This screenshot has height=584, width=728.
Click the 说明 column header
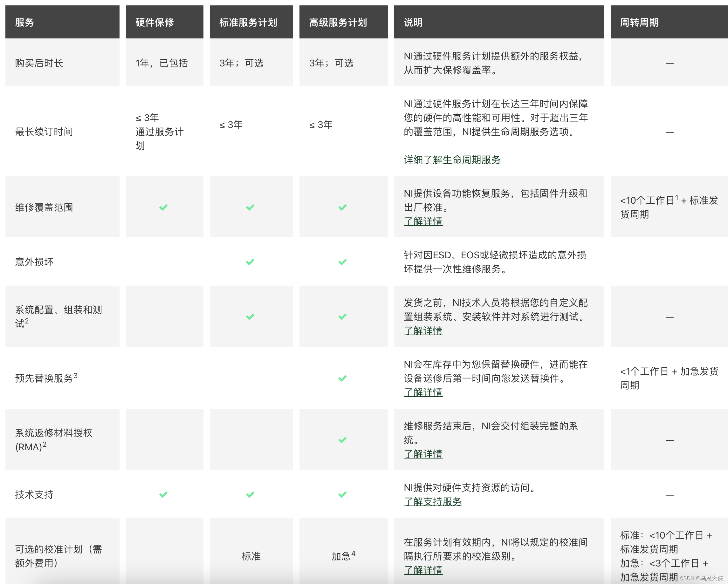click(x=499, y=22)
